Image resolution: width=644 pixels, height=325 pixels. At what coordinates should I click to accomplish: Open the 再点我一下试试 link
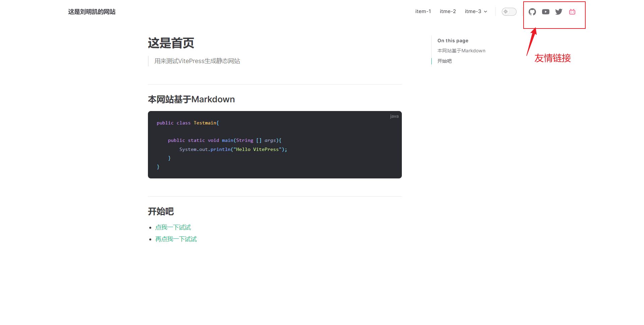point(176,239)
